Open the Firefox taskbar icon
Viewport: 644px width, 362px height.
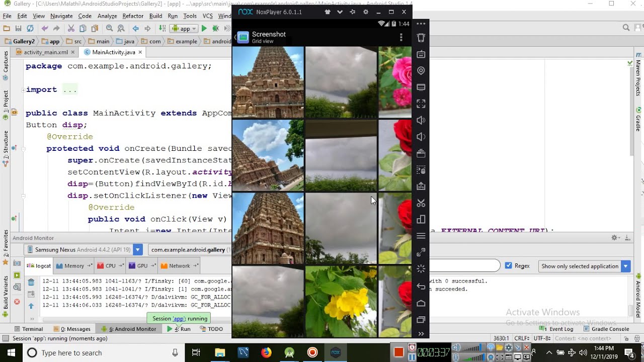266,352
